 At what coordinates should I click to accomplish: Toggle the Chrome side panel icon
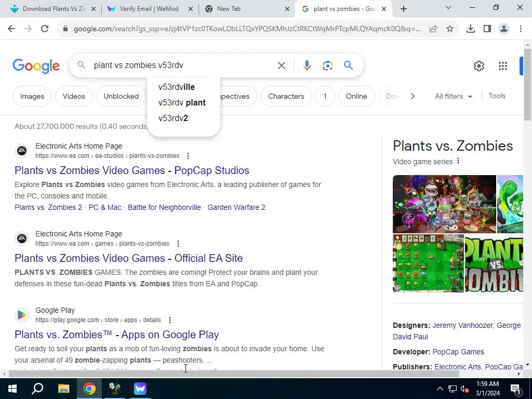tap(487, 29)
